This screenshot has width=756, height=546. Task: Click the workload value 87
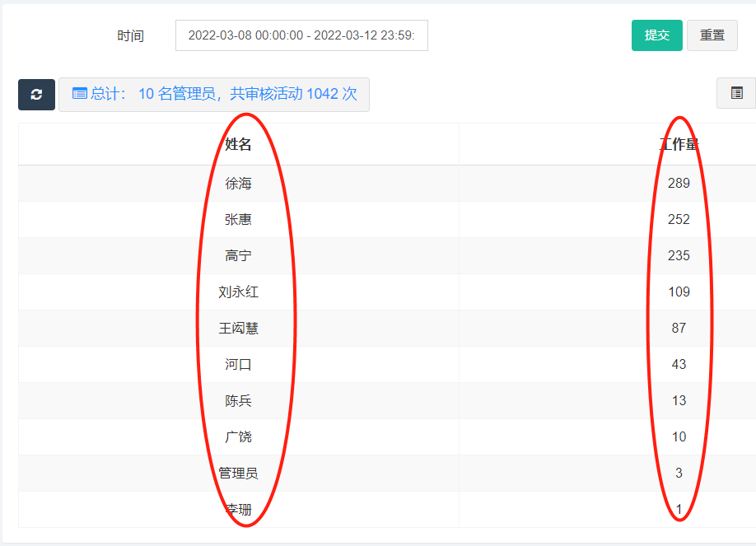click(679, 328)
